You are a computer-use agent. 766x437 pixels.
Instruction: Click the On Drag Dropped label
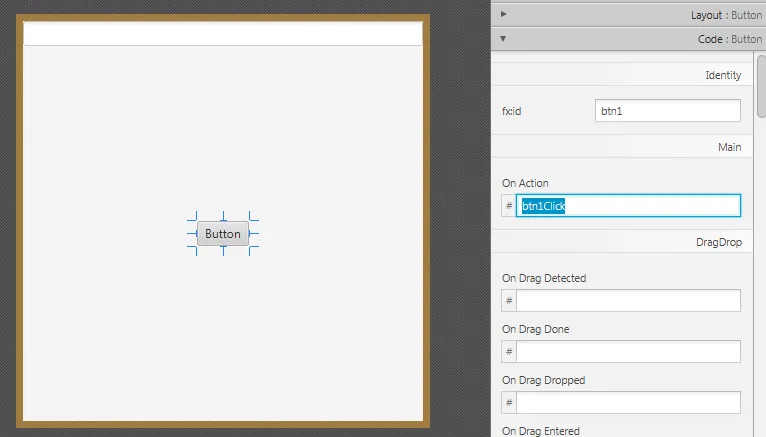pos(543,380)
